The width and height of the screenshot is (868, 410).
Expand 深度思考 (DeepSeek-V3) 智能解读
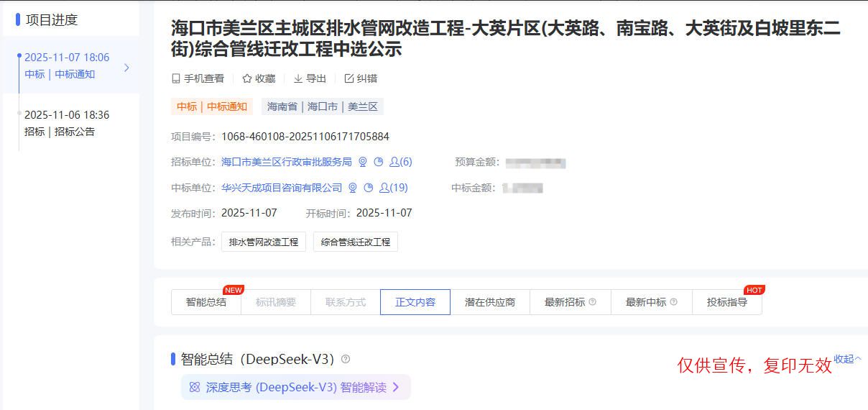click(x=295, y=387)
